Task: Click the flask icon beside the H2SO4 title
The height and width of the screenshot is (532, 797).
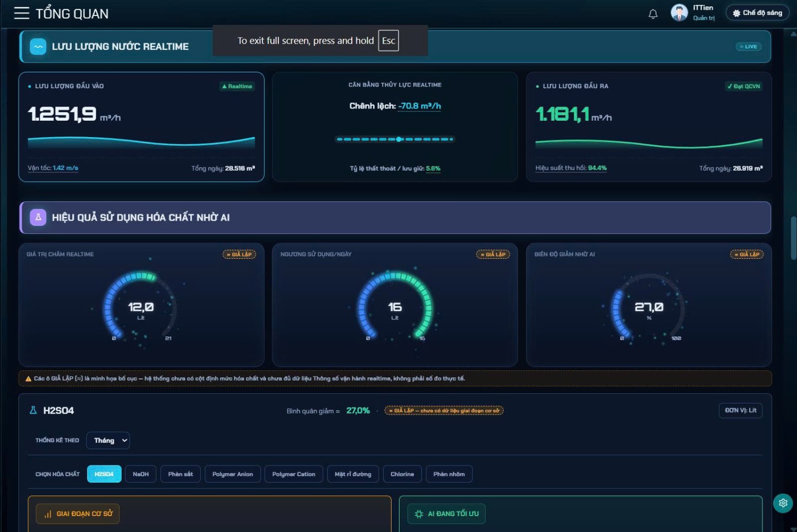Action: pos(33,410)
